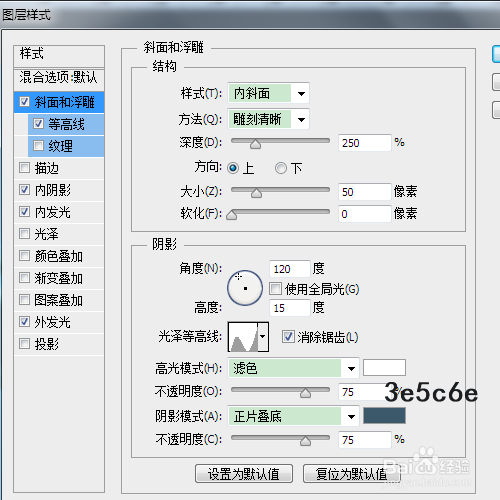
Task: Select 纹理 sub-entry
Action: 61,146
